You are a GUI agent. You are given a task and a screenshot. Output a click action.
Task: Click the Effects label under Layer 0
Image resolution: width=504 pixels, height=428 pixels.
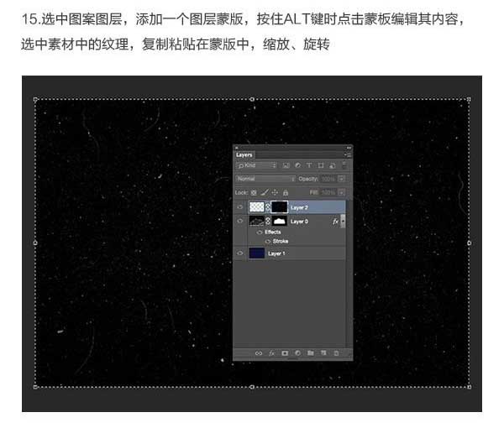pyautogui.click(x=272, y=232)
